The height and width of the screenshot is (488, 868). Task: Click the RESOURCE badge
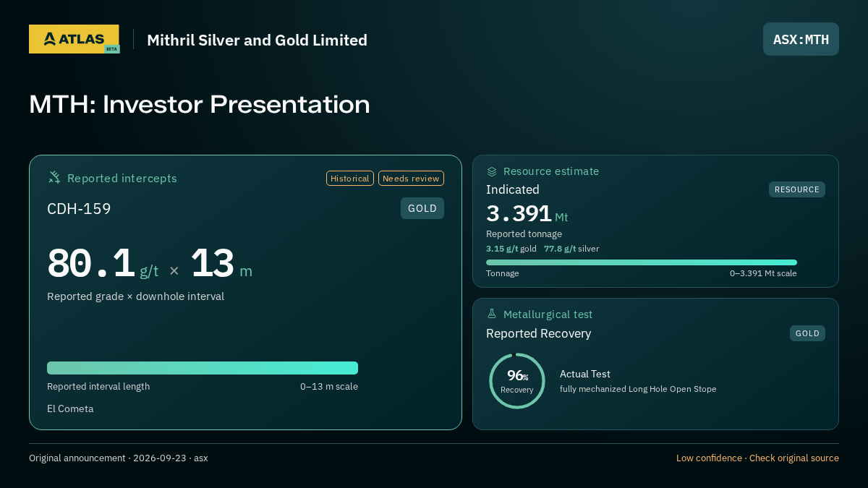coord(796,189)
